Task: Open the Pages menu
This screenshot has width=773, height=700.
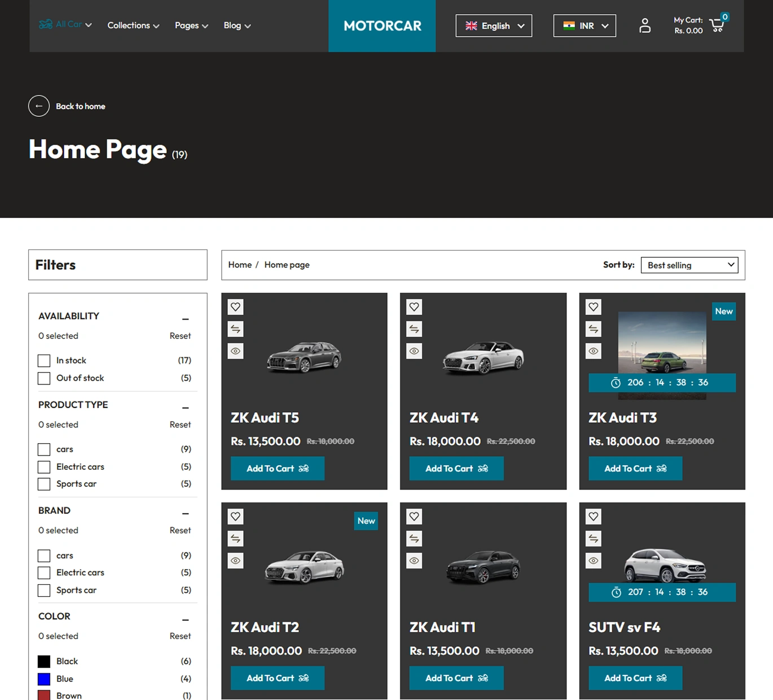Action: click(x=191, y=25)
